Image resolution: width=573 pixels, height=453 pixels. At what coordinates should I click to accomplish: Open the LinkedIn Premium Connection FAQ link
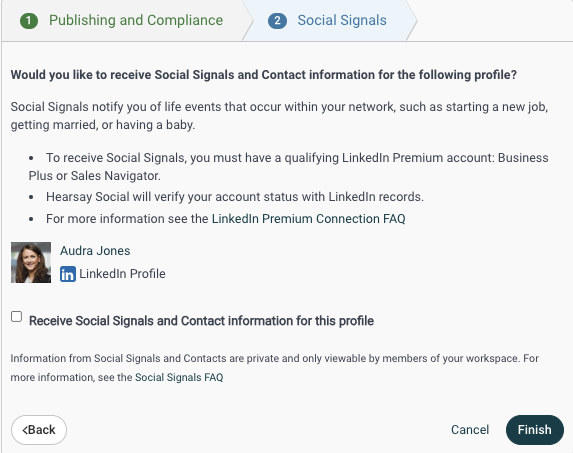coord(308,218)
